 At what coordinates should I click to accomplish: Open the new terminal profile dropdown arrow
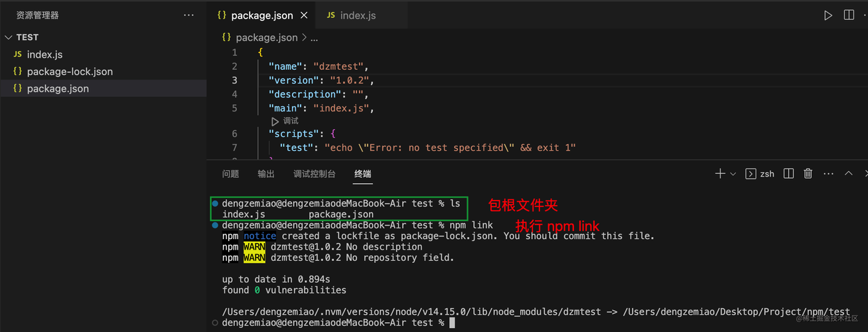coord(733,174)
